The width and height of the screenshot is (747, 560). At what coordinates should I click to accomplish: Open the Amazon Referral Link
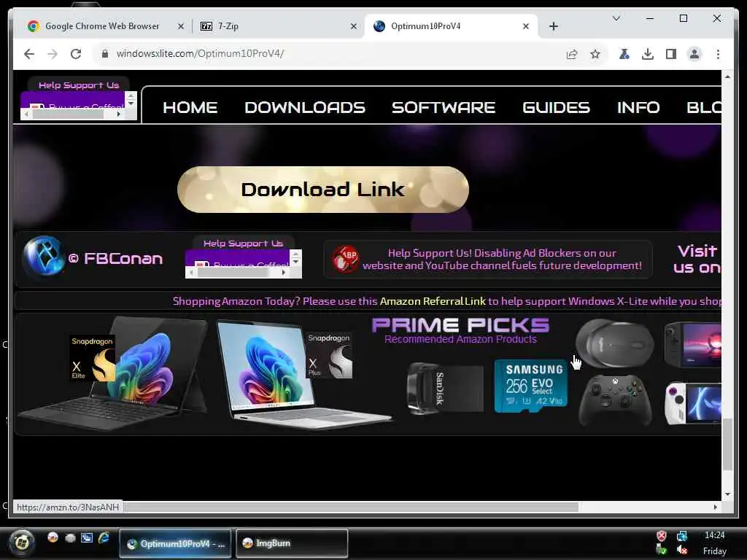433,301
